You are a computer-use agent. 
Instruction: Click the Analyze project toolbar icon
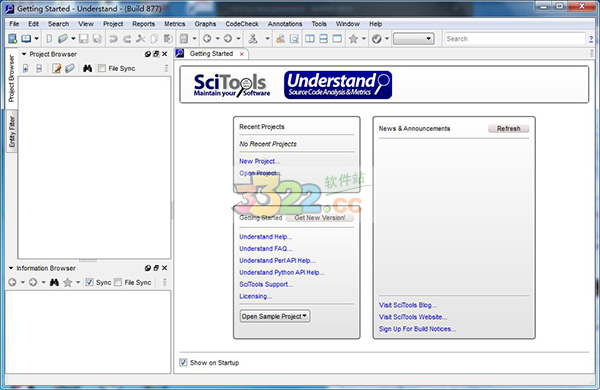tap(280, 39)
